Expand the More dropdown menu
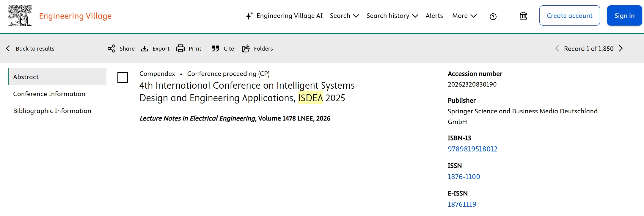The image size is (644, 216). click(x=464, y=16)
